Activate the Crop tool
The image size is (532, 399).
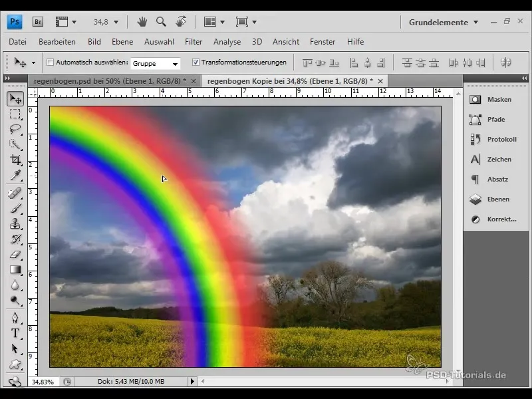point(15,160)
